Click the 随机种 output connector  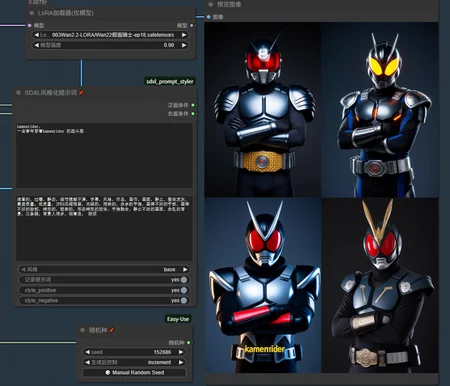point(189,342)
